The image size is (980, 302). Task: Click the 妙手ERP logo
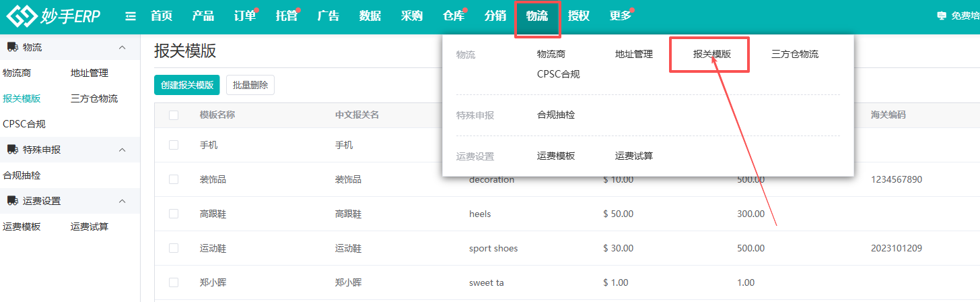[54, 16]
